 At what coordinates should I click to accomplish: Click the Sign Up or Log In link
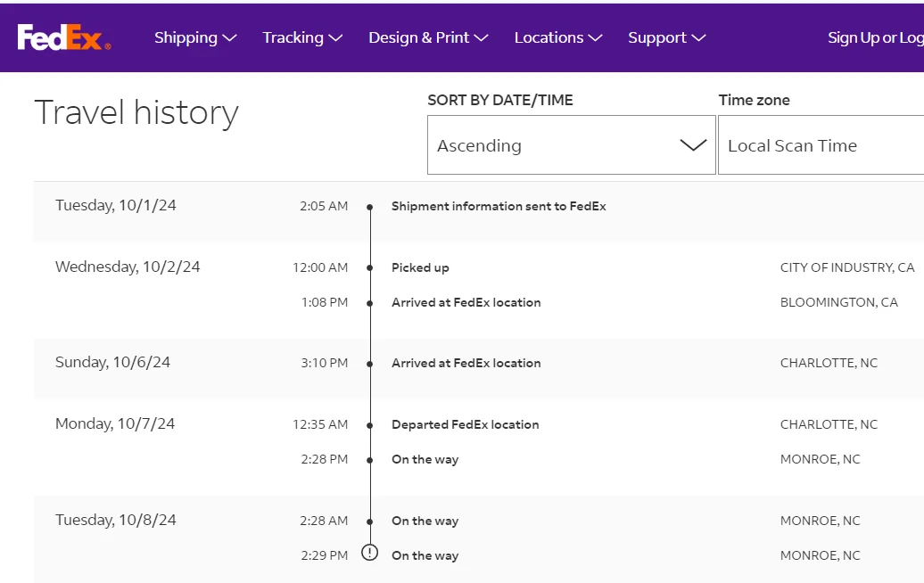point(875,37)
